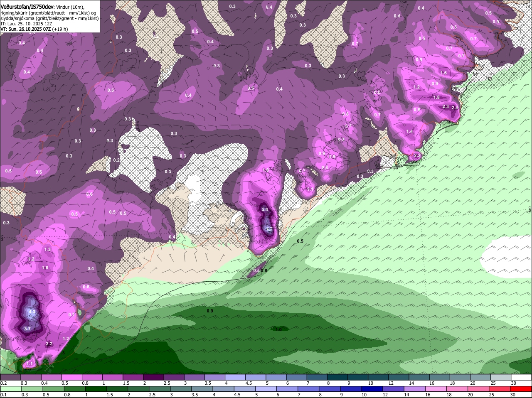This screenshot has width=532, height=398.
Task: Click the black 0.5 value in light green area
Action: [300, 241]
